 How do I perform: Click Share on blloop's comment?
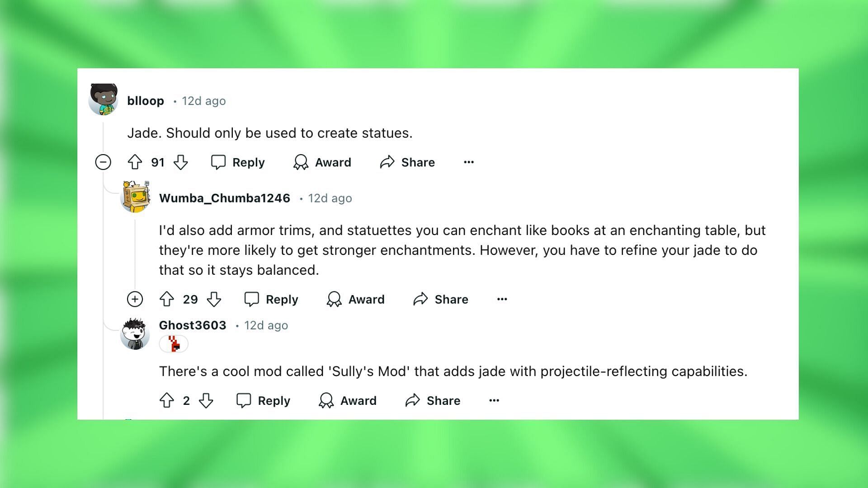pyautogui.click(x=408, y=162)
